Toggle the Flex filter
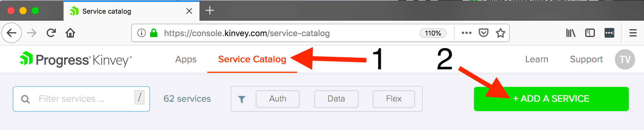Image resolution: width=644 pixels, height=130 pixels. [394, 99]
